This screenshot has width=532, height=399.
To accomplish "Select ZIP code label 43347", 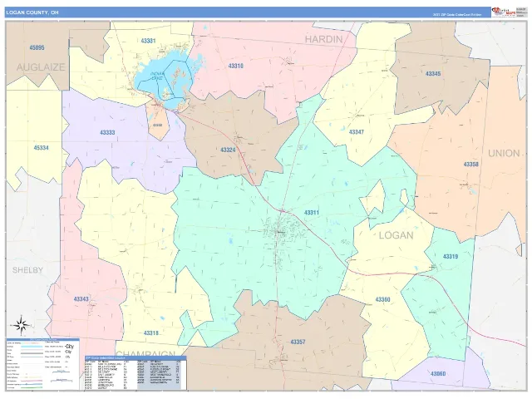I will [357, 132].
